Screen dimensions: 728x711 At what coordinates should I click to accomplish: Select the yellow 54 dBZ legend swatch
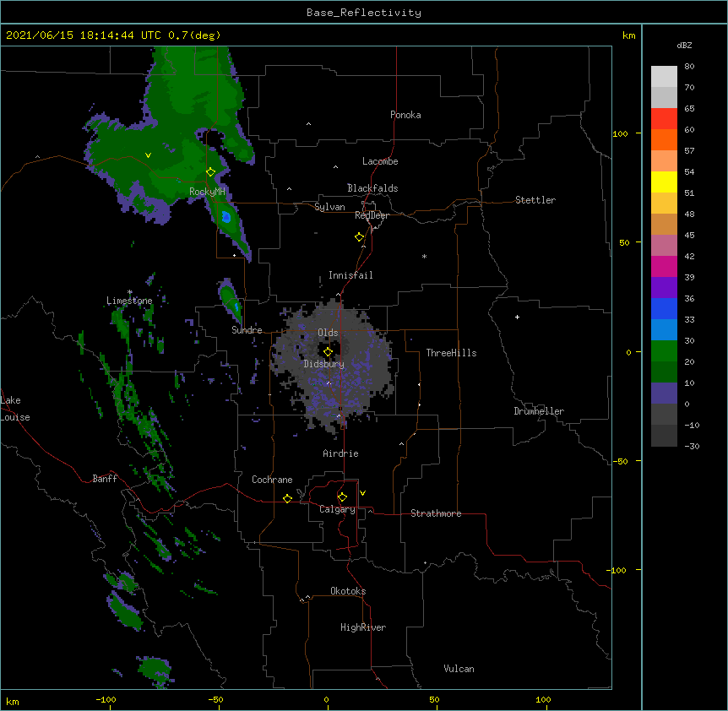(664, 182)
